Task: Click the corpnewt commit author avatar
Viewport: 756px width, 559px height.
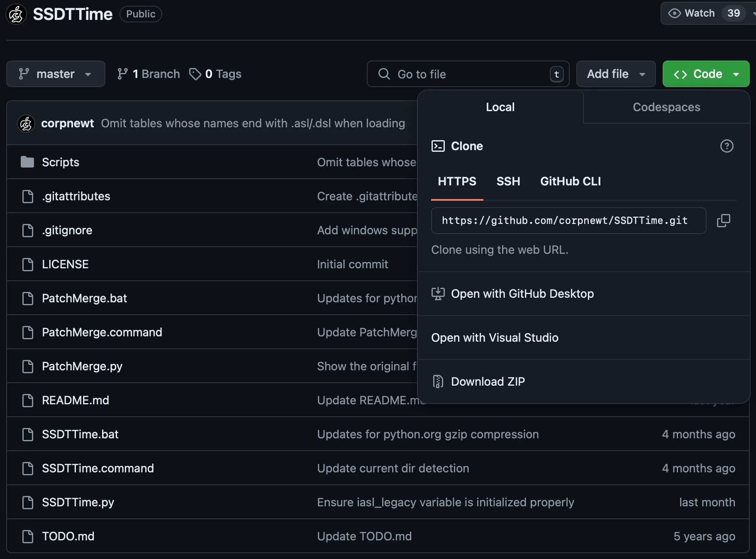Action: pos(26,123)
